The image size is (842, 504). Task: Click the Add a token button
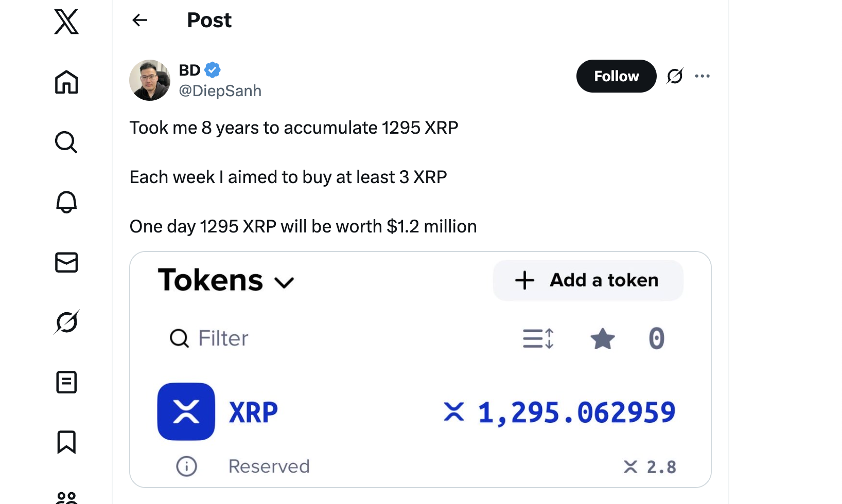click(588, 280)
